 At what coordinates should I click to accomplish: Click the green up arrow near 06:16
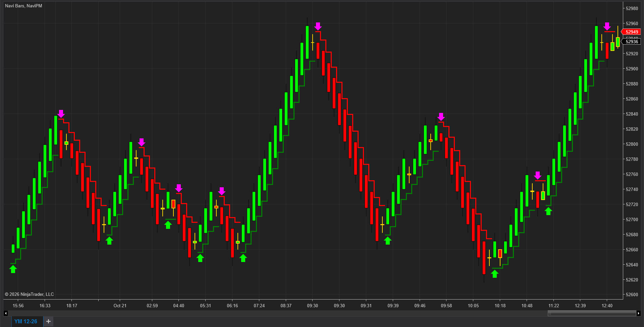pyautogui.click(x=243, y=258)
